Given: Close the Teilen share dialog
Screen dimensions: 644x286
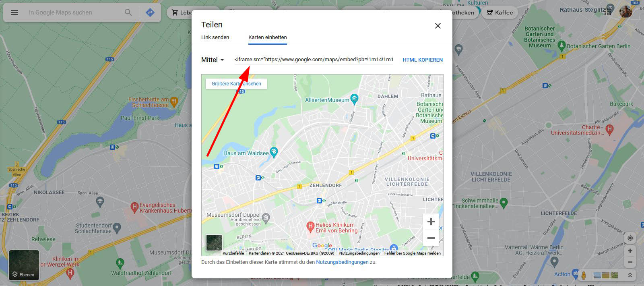Looking at the screenshot, I should [x=438, y=26].
